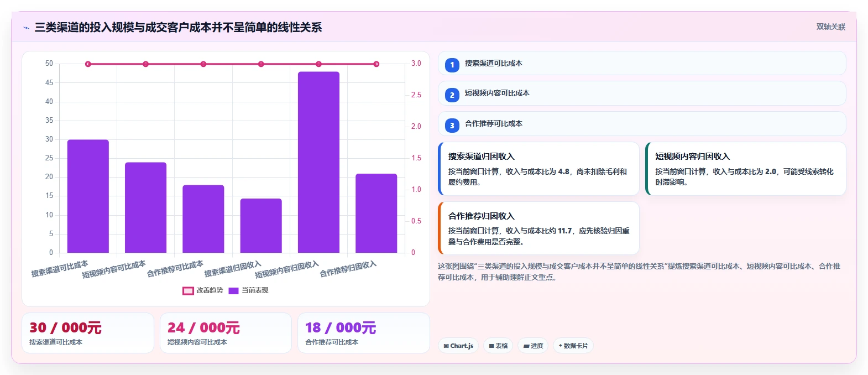
Task: Click the 双轴关联 tag in the header
Action: pos(830,27)
